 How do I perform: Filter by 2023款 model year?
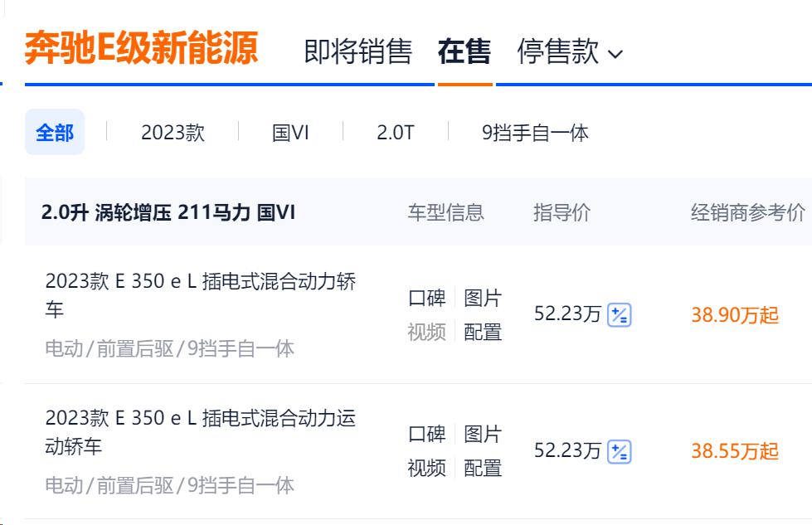(173, 133)
